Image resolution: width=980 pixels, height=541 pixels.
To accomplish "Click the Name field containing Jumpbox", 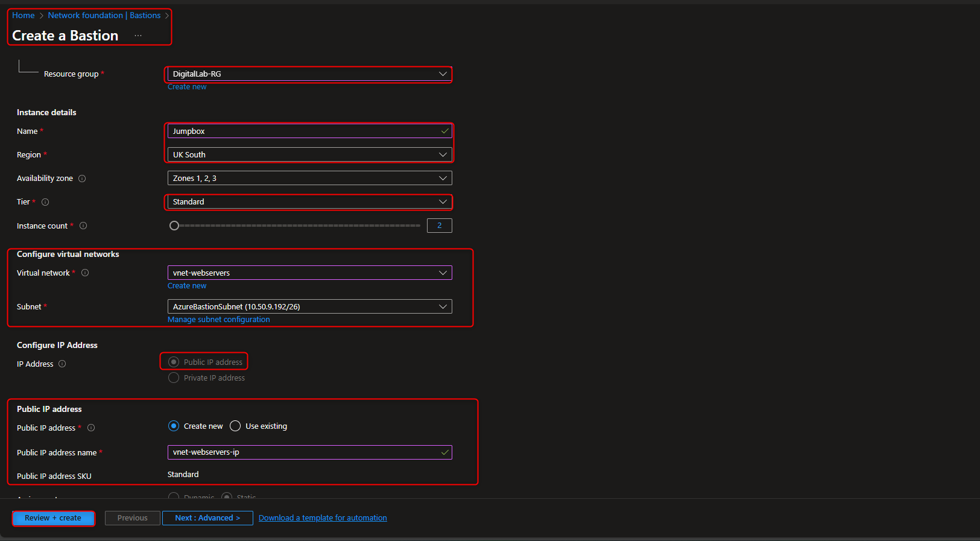I will [x=309, y=131].
